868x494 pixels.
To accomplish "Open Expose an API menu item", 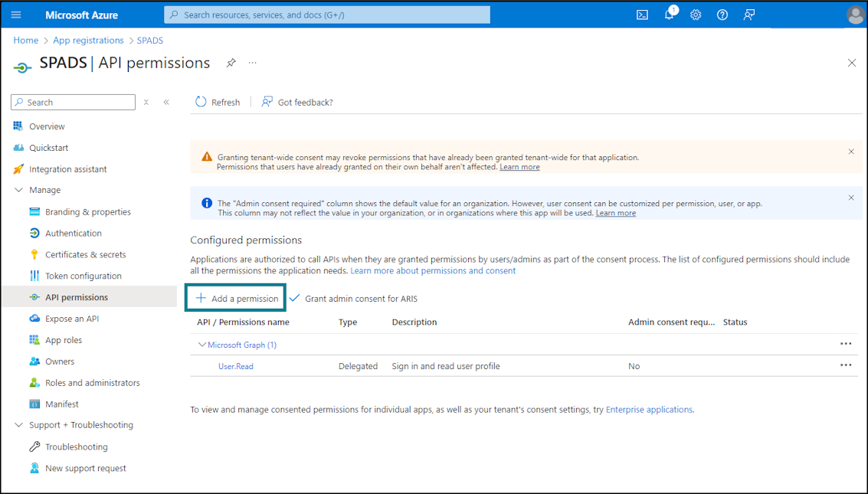I will (72, 319).
